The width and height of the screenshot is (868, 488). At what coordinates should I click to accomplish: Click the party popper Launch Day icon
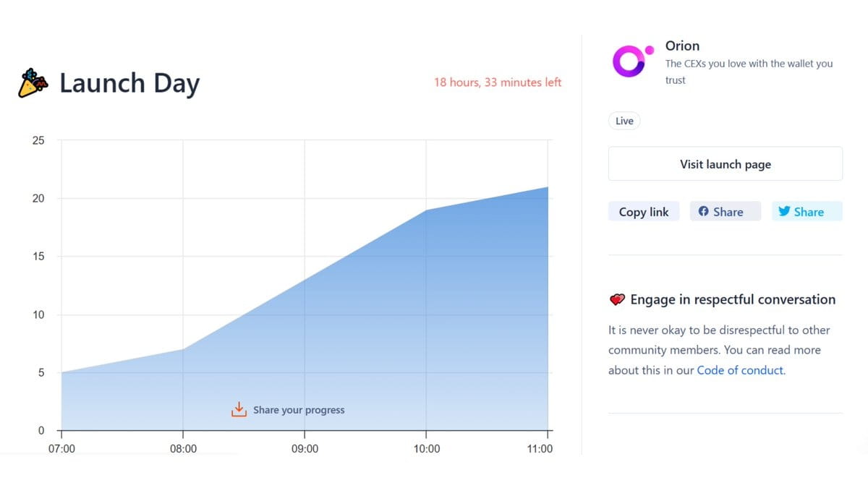33,83
